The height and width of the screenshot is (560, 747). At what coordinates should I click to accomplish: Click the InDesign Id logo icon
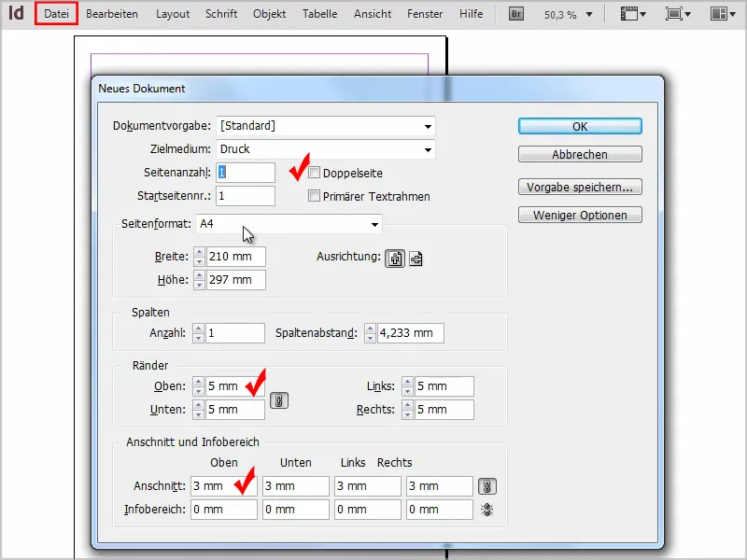click(15, 13)
